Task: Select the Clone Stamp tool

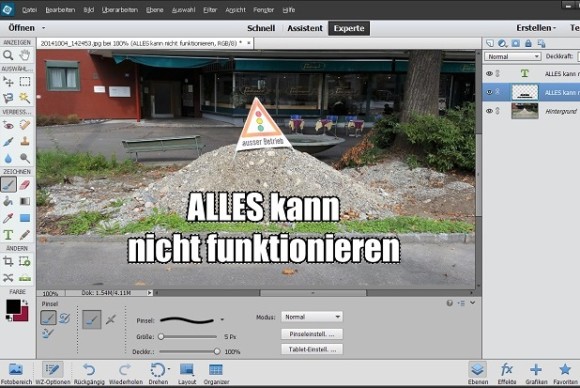Action: pyautogui.click(x=25, y=141)
